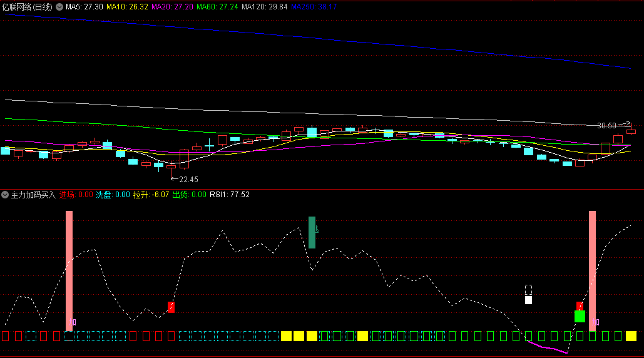Click the dotted white outline block marker
This screenshot has width=644, height=358.
(529, 290)
